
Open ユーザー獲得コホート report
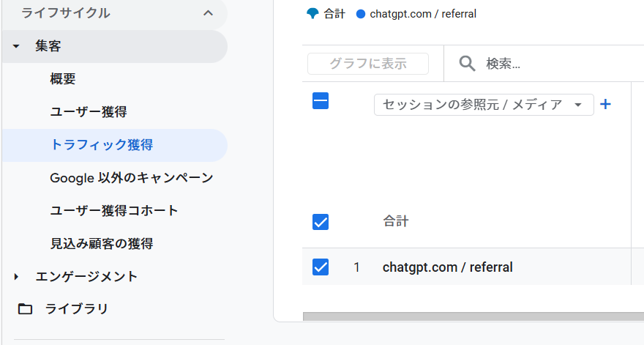click(x=114, y=211)
